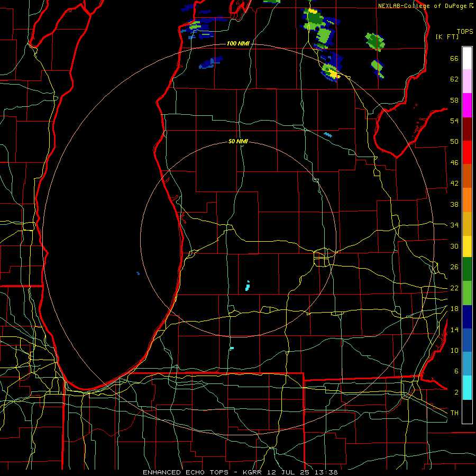
Task: Click the "12 JUL 25 13:38" timestamp
Action: coord(303,472)
